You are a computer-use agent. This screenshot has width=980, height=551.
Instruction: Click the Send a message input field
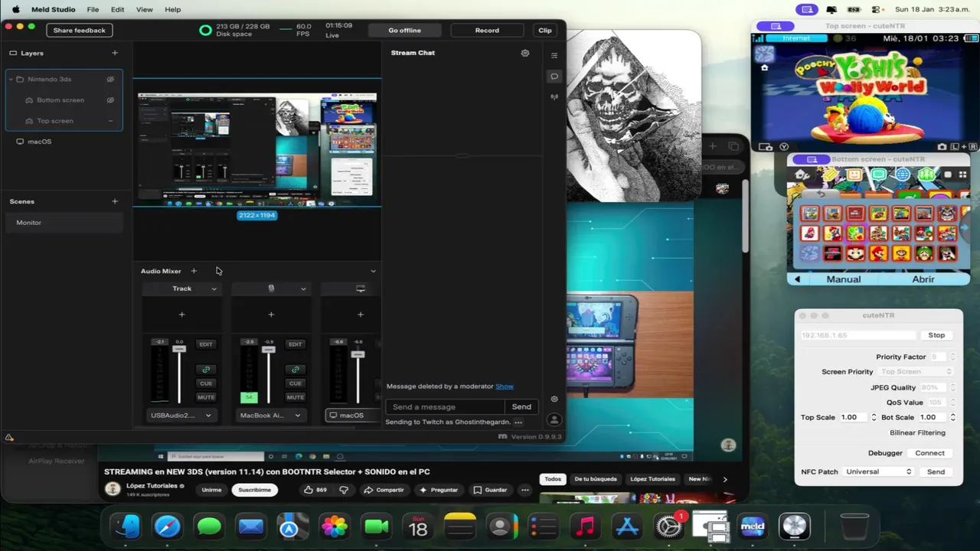coord(445,407)
